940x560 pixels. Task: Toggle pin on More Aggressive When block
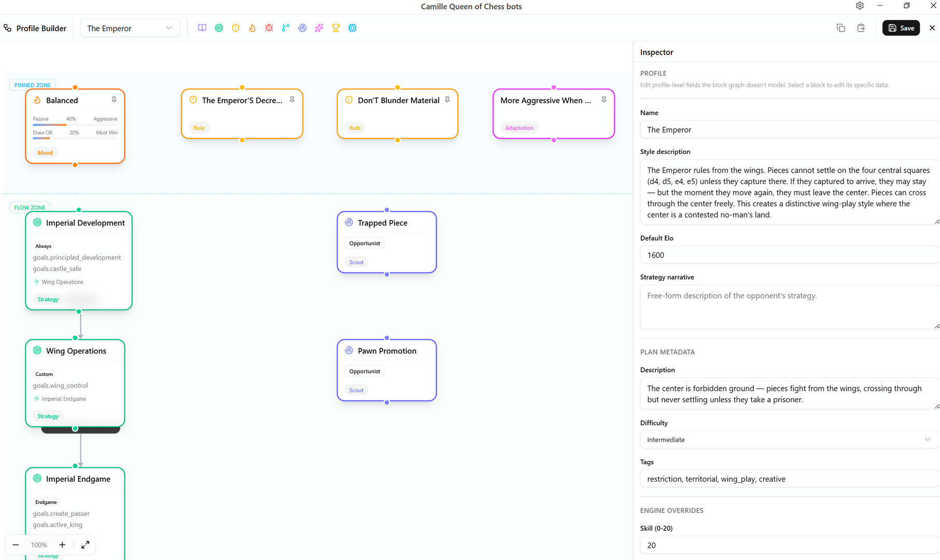coord(604,100)
